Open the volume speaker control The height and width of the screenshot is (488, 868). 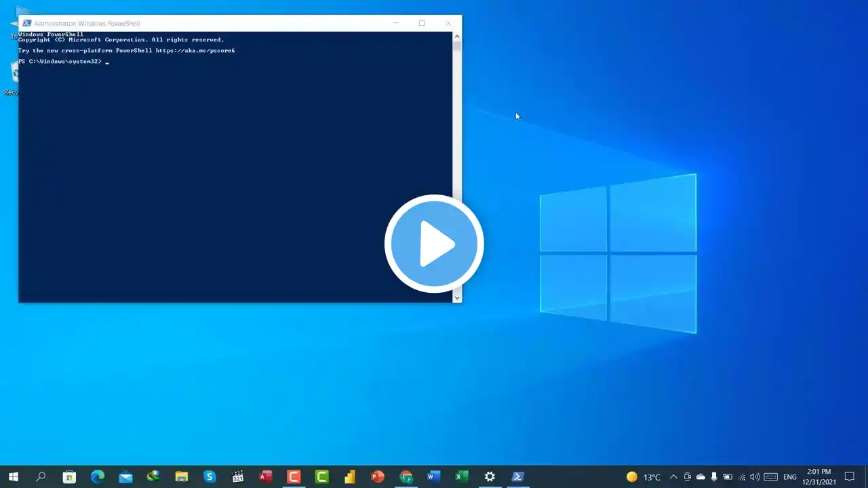tap(755, 477)
